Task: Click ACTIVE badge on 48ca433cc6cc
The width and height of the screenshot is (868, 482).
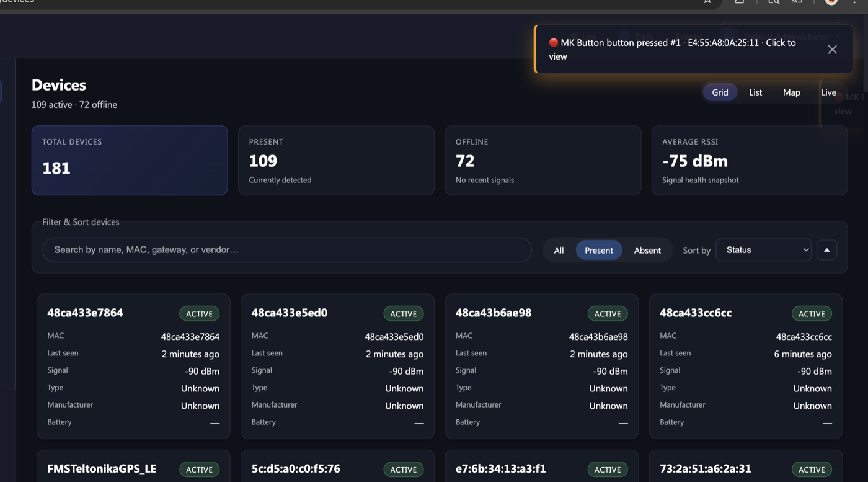Action: click(812, 314)
